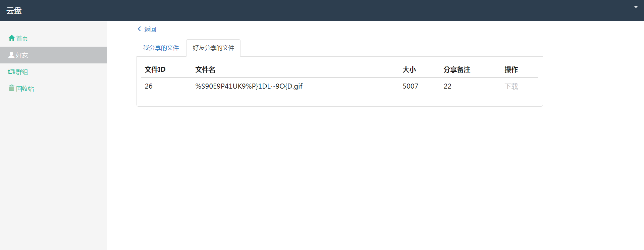This screenshot has height=250, width=644.
Task: Click the 文件名 column header
Action: [205, 69]
